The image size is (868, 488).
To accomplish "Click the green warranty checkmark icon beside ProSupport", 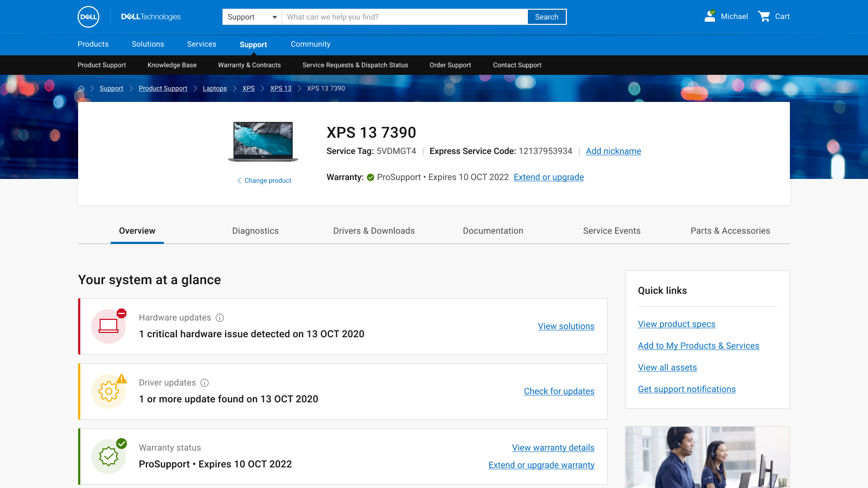I will [371, 177].
